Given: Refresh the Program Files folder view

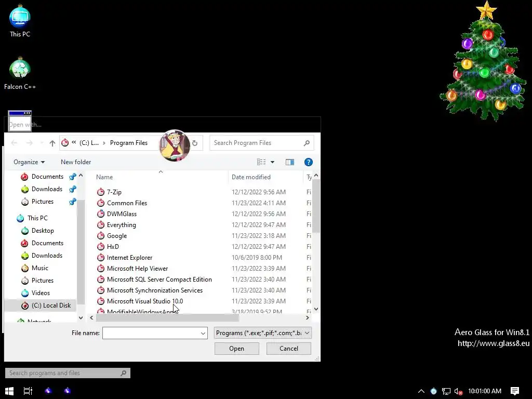Looking at the screenshot, I should (x=195, y=143).
